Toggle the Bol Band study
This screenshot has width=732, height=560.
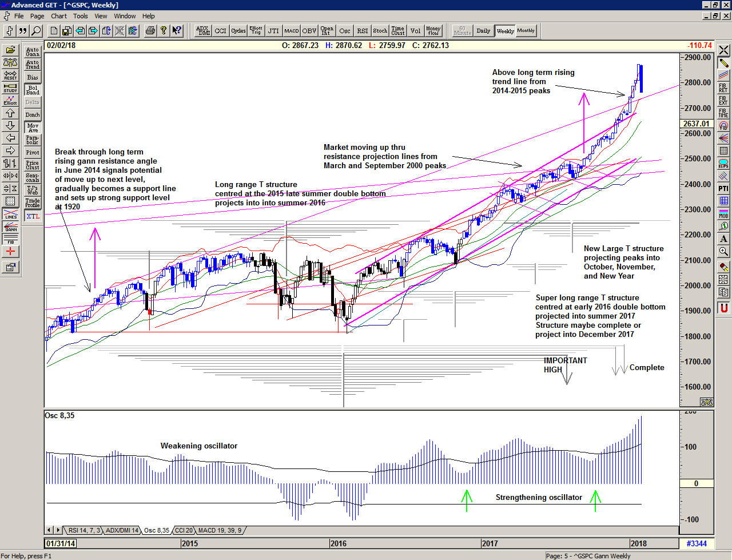(33, 90)
